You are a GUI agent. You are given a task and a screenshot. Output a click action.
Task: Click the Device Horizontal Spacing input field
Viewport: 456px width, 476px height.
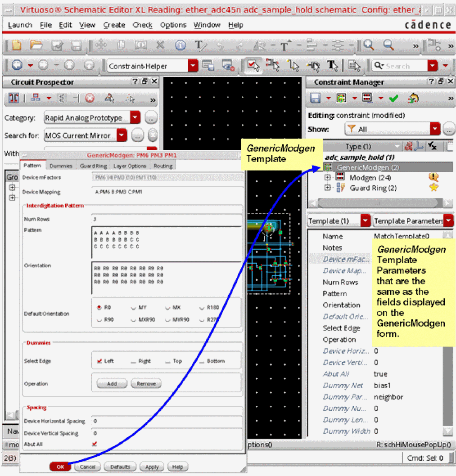pyautogui.click(x=167, y=421)
